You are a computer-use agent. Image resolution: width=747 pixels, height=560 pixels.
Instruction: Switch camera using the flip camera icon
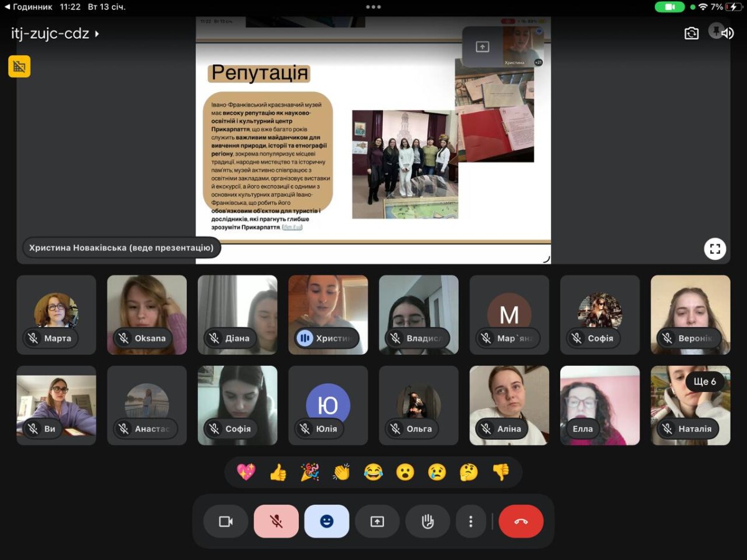tap(692, 34)
